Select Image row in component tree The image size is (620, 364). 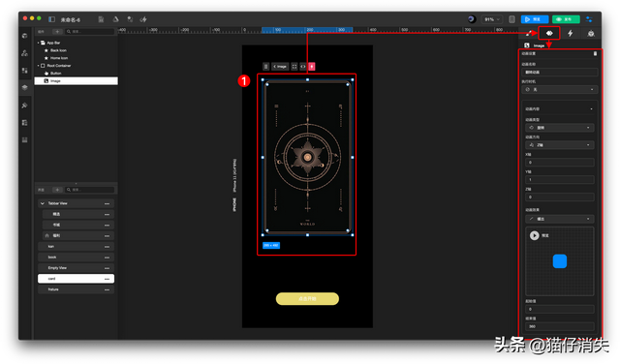point(76,80)
